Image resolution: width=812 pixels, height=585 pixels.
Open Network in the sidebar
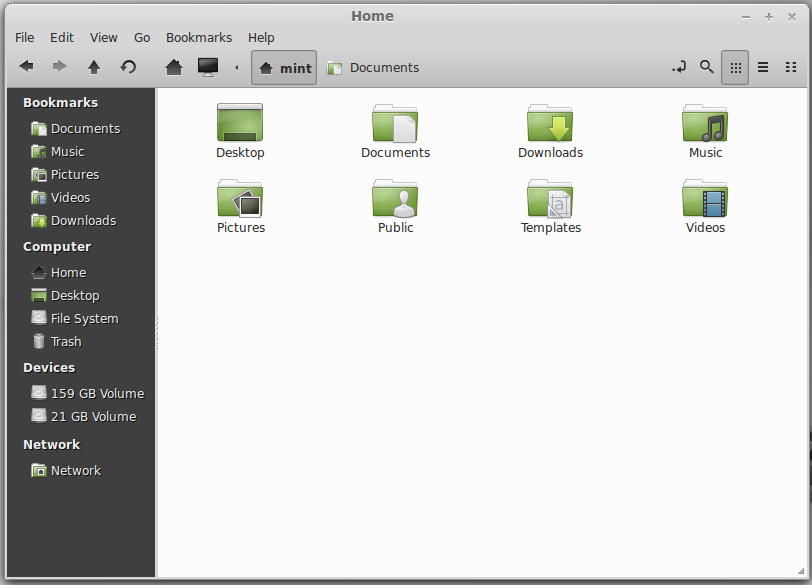76,470
